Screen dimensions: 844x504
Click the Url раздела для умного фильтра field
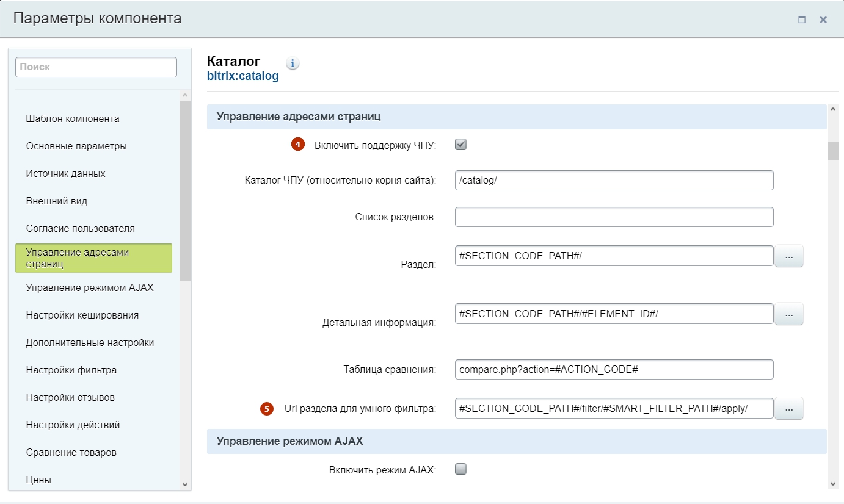click(x=614, y=408)
